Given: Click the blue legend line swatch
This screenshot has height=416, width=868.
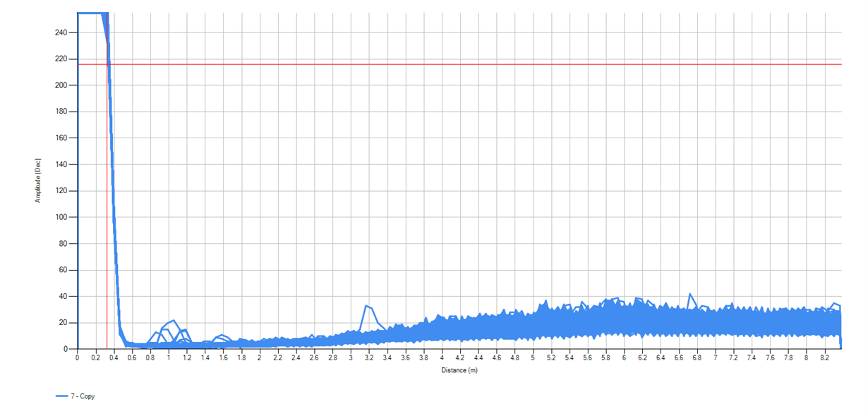Looking at the screenshot, I should [x=61, y=396].
